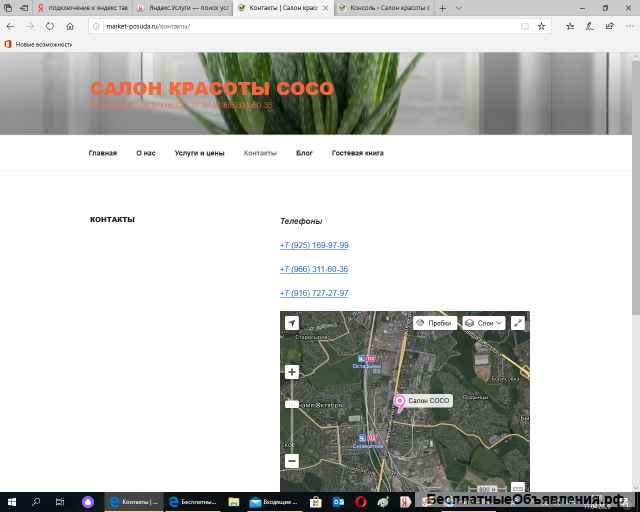Call phone number +7 (925) 169-97-99
Screen dimensions: 640x512
coord(314,245)
